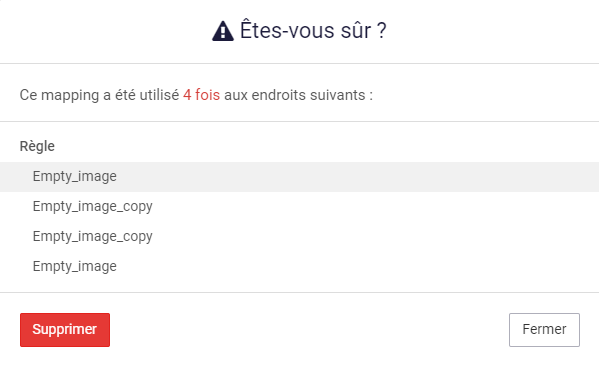Screen dimensions: 599x365
Task: Dismiss the confirmation dialog with Fermer
Action: point(544,330)
